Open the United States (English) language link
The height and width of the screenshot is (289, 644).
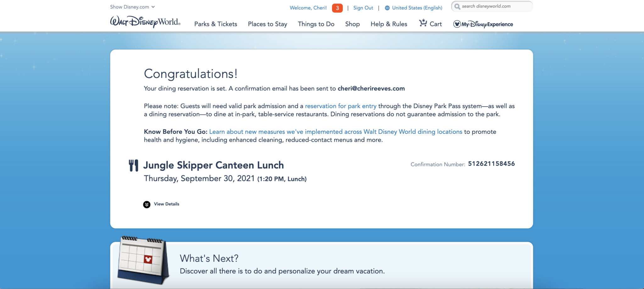pos(417,8)
